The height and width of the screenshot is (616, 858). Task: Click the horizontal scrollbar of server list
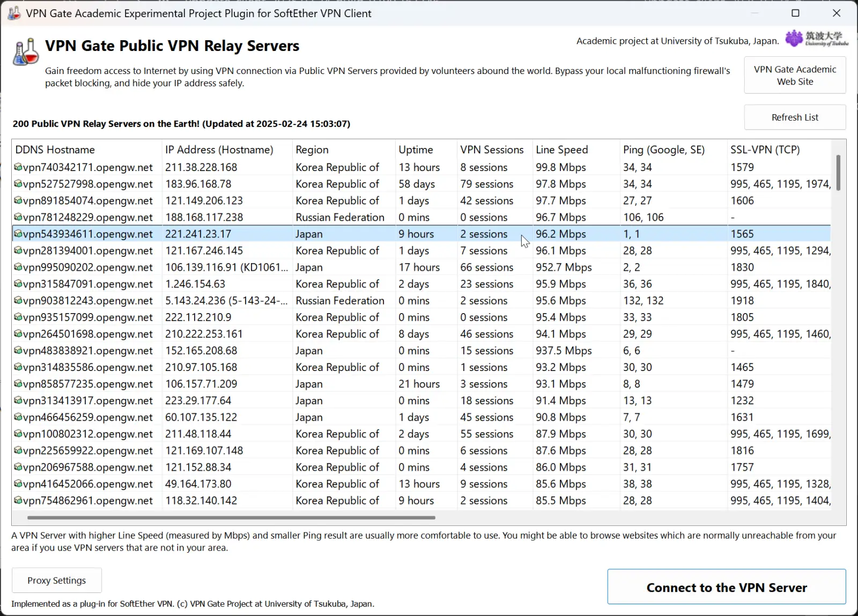click(231, 517)
